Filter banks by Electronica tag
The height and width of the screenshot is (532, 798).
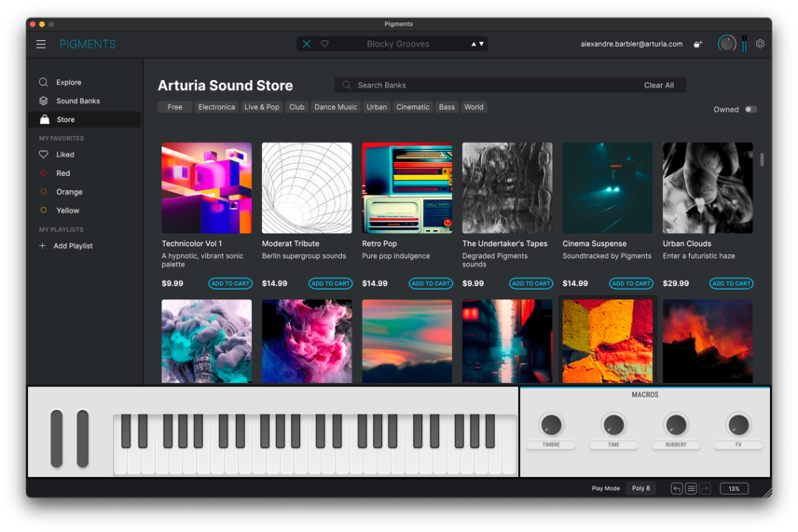click(x=216, y=107)
